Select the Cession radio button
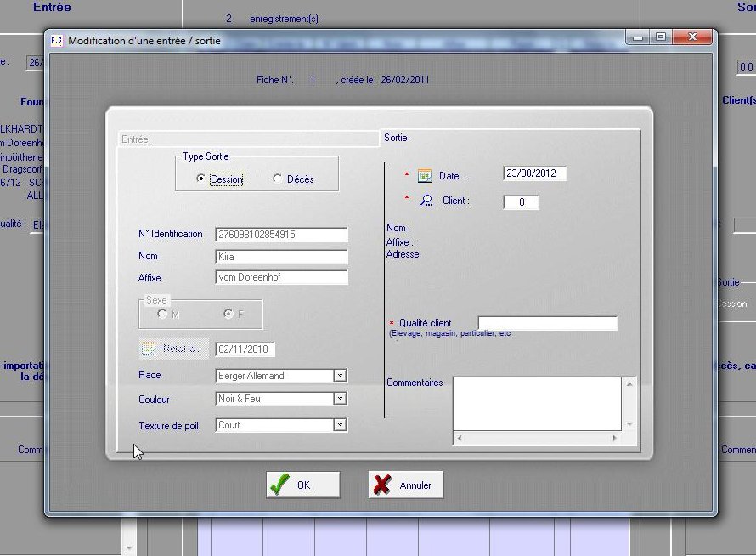Screen dimensions: 756x556 [x=200, y=179]
